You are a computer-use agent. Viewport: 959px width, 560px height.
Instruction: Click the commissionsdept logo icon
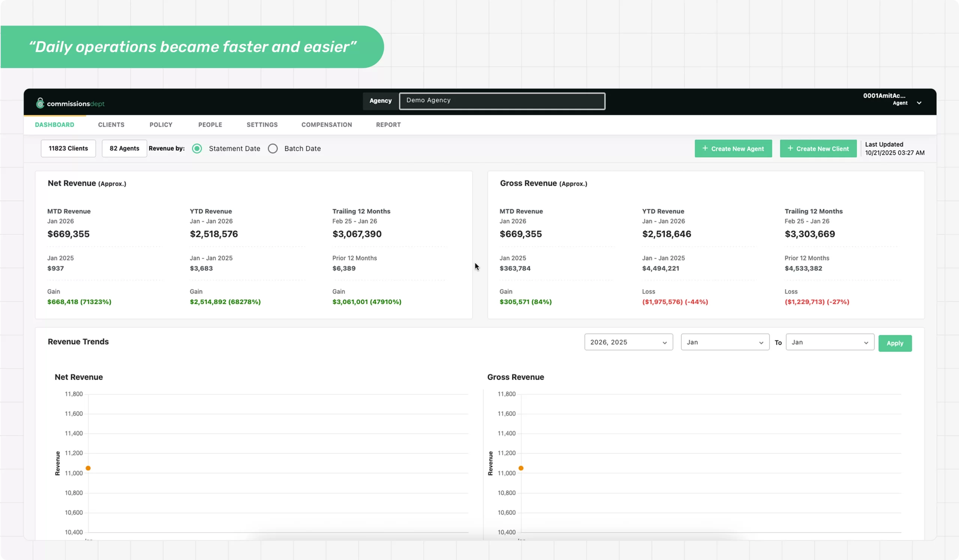40,103
